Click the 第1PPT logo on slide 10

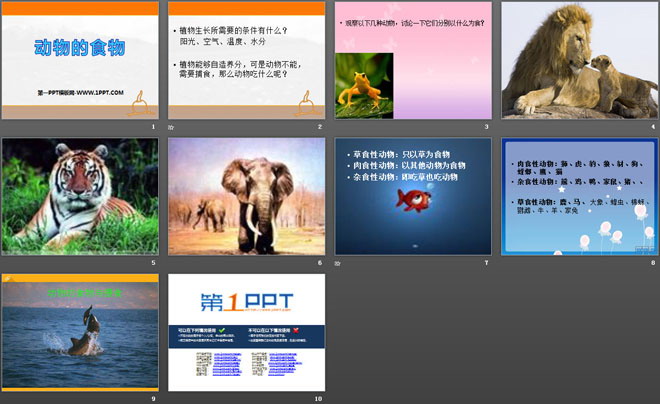247,302
